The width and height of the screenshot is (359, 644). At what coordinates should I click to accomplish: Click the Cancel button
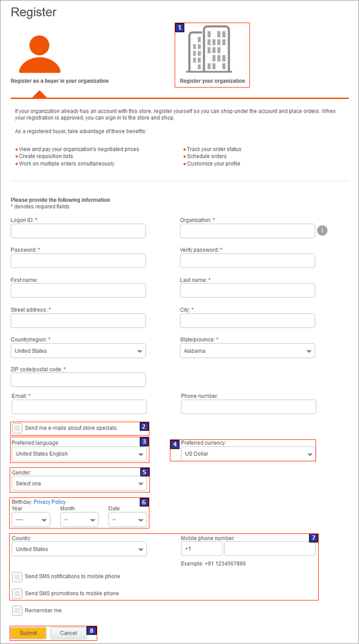pos(68,633)
